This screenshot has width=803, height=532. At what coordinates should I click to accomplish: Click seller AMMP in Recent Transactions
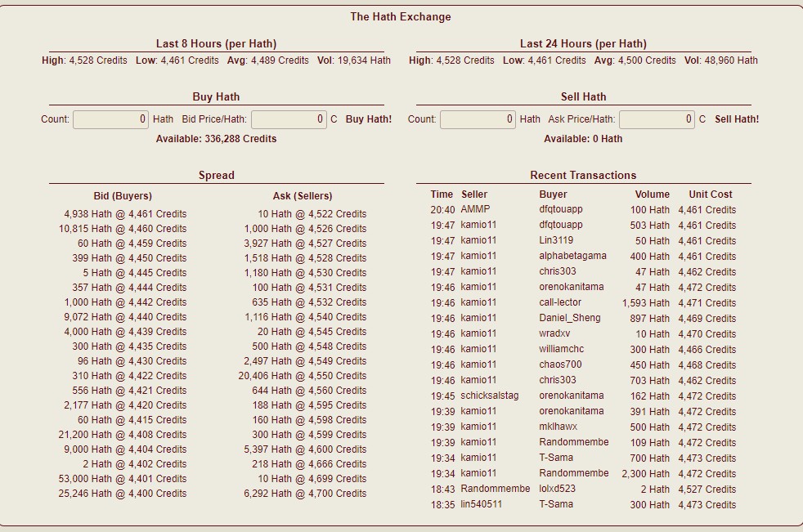[x=475, y=209]
